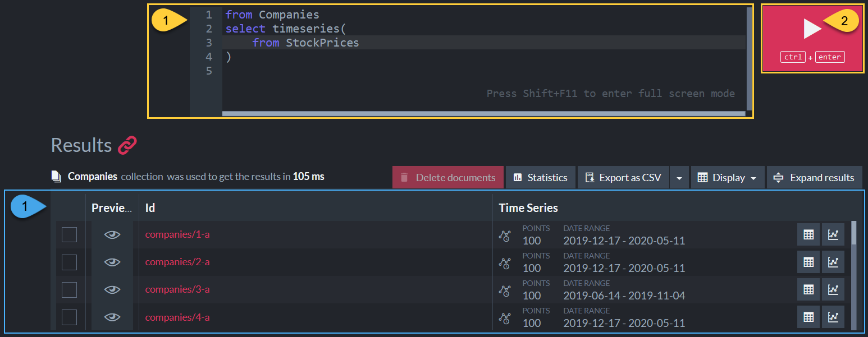This screenshot has width=868, height=337.
Task: Open query Statistics
Action: pyautogui.click(x=541, y=178)
